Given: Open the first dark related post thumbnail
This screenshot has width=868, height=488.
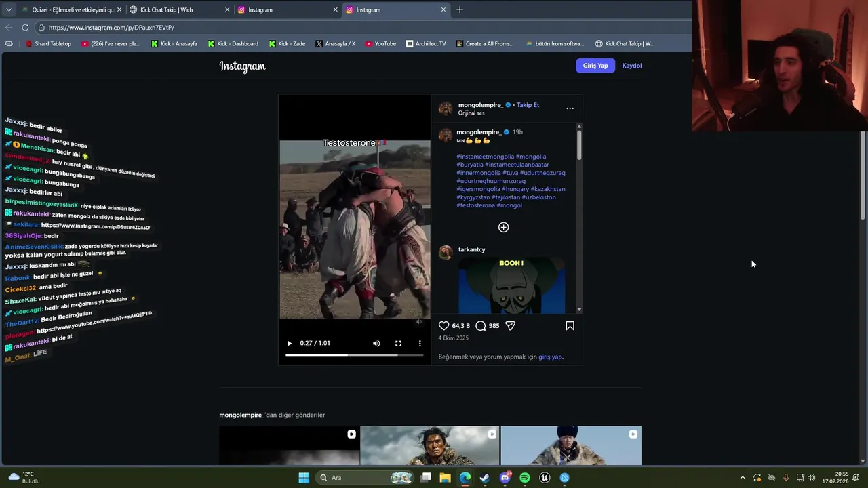Looking at the screenshot, I should 289,445.
